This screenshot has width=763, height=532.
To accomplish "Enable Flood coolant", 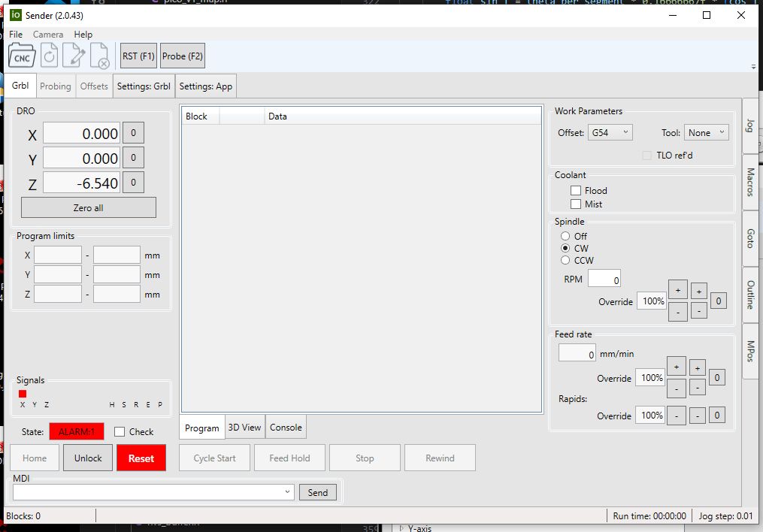I will coord(576,190).
